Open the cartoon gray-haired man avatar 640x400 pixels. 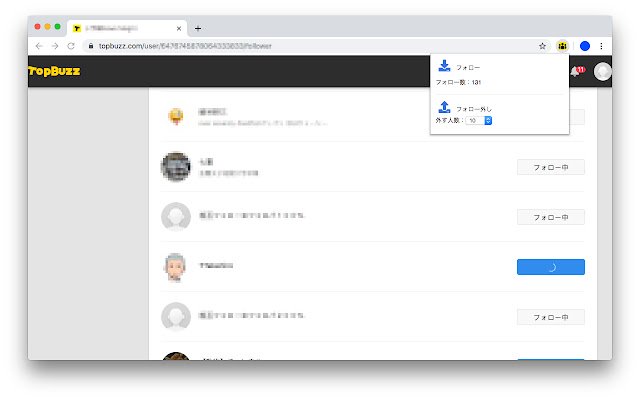pyautogui.click(x=176, y=267)
